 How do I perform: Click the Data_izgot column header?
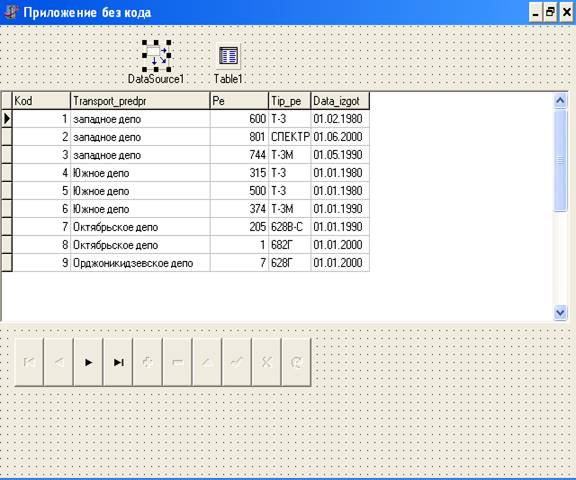(340, 101)
